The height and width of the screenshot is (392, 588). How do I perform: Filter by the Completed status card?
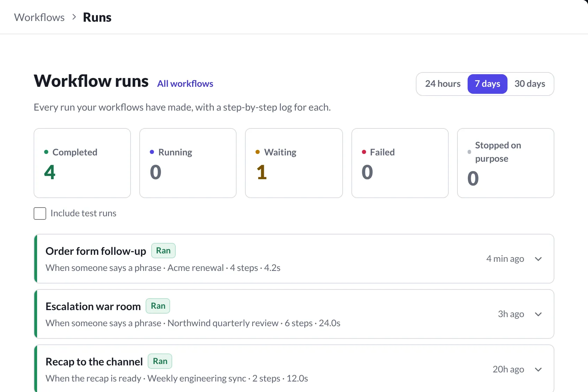point(82,163)
